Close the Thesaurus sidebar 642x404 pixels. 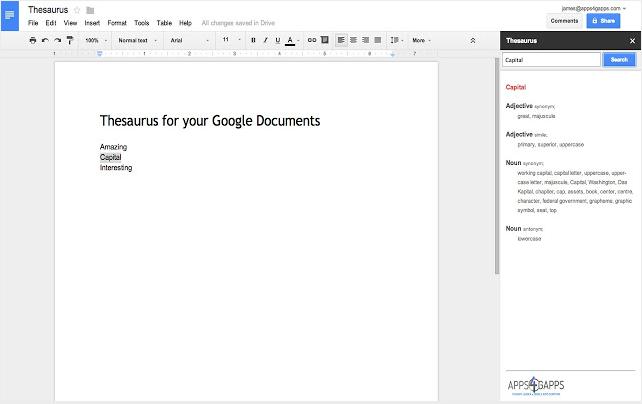click(632, 41)
